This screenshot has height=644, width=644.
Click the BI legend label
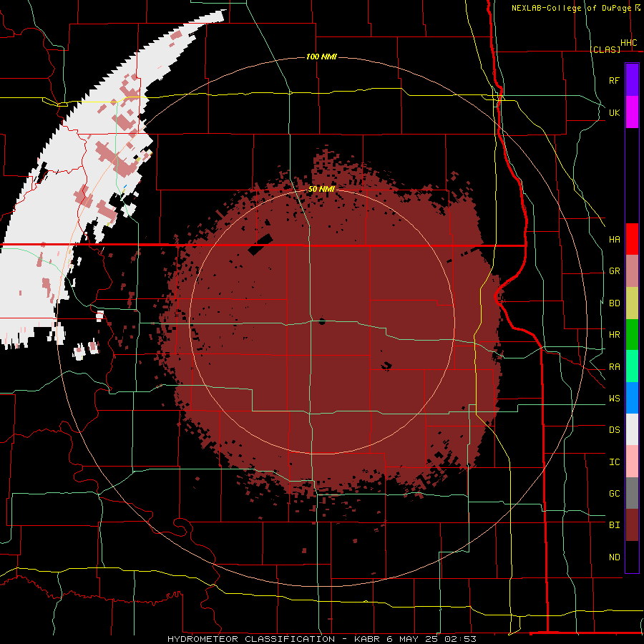click(614, 525)
